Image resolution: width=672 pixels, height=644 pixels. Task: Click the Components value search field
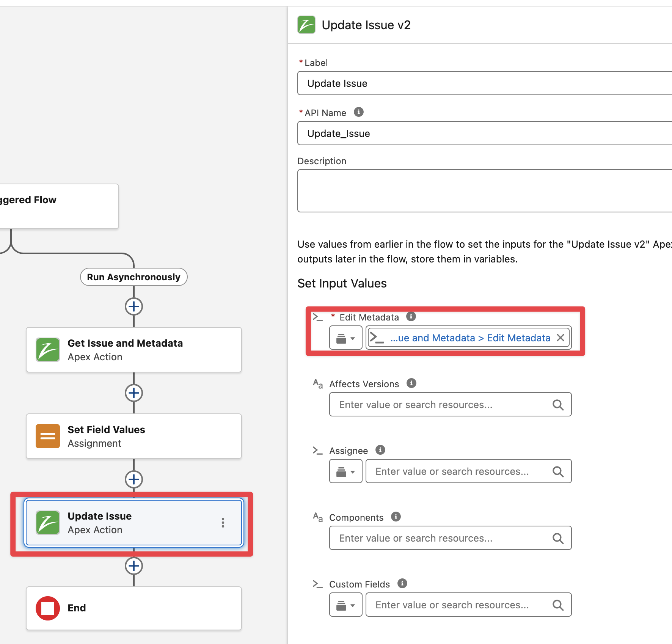pyautogui.click(x=451, y=538)
